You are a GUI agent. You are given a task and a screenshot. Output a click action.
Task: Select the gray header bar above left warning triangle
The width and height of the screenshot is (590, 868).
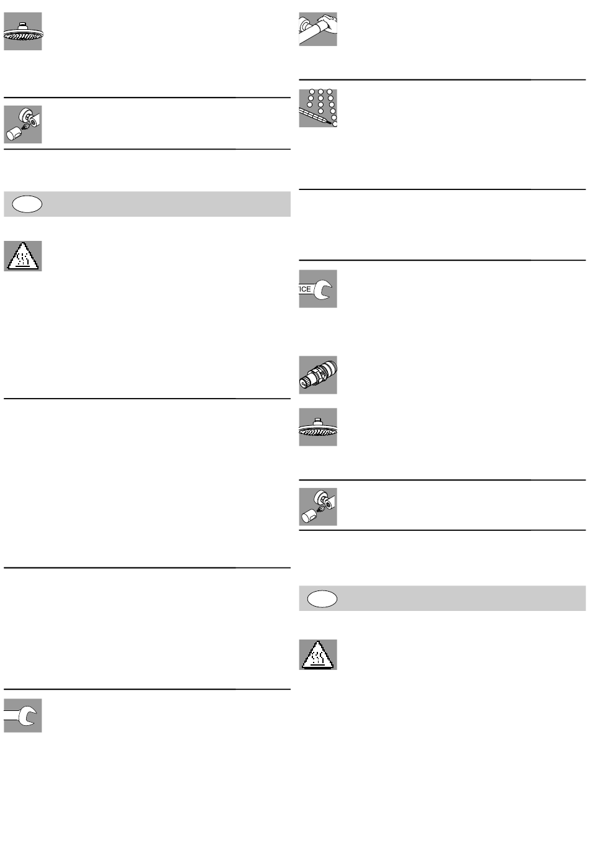point(147,204)
